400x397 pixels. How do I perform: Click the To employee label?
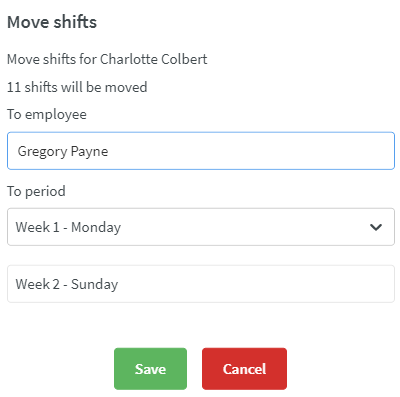[47, 114]
